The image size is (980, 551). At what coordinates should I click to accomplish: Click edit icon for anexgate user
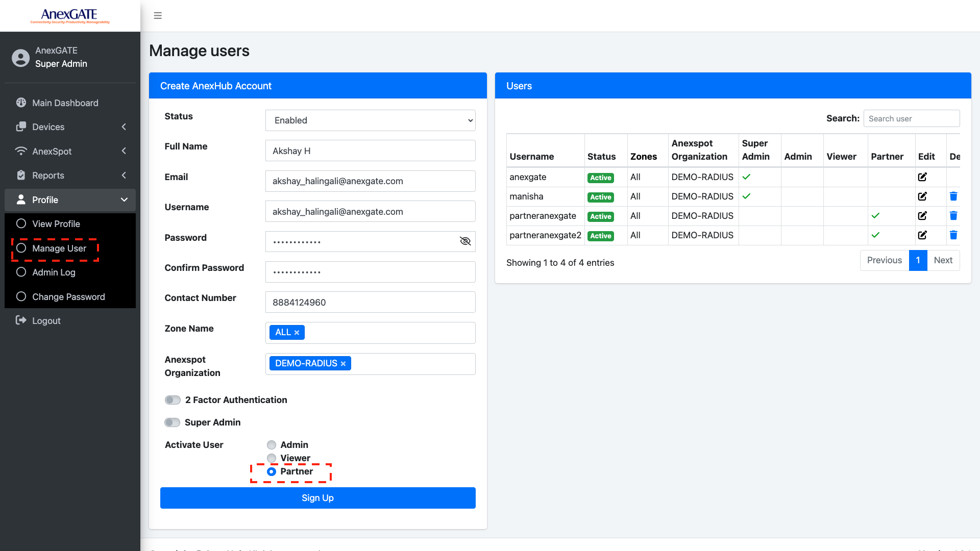point(922,177)
